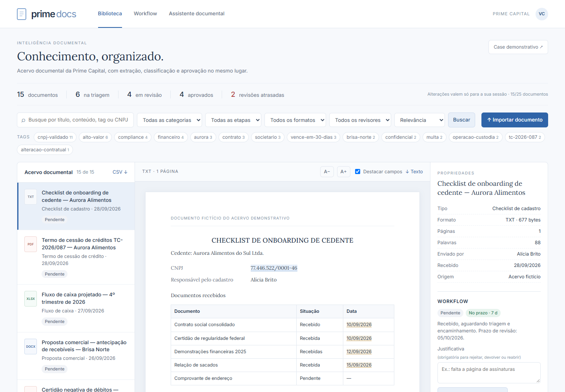Screen dimensions: 565x392
Task: Open the Todos os revisores dropdown
Action: pos(360,120)
